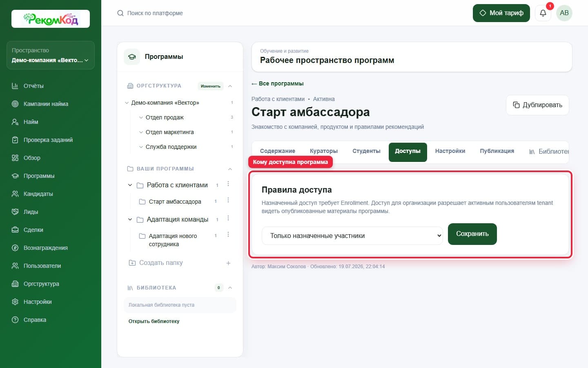The image size is (588, 368).
Task: Toggle the Служба поддержки chevron
Action: coord(141,147)
